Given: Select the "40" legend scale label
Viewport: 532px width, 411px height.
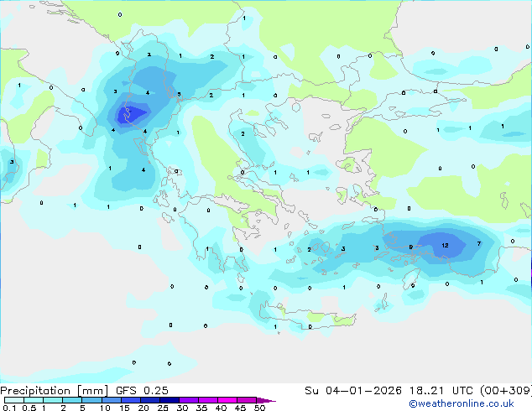Looking at the screenshot, I should pyautogui.click(x=221, y=408).
